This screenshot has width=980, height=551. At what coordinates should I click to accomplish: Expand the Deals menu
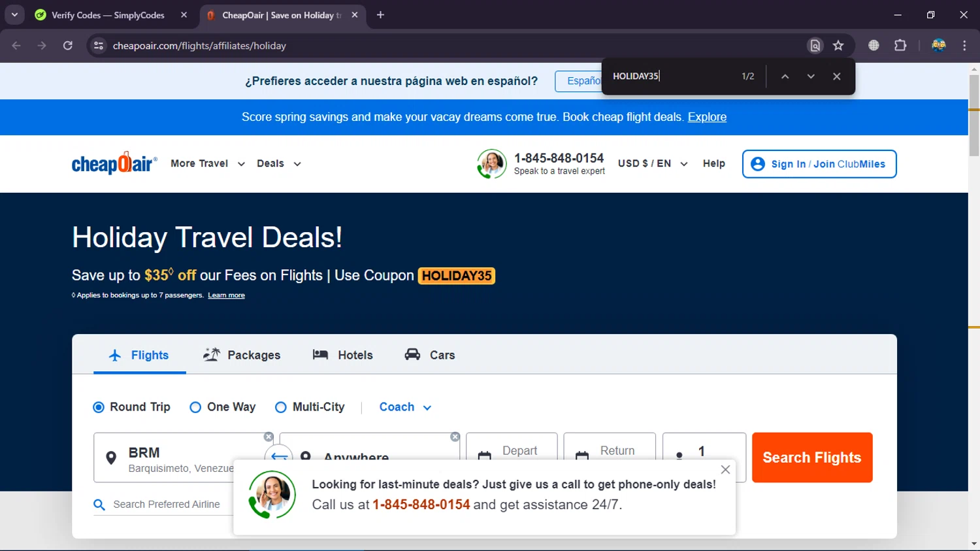[279, 163]
